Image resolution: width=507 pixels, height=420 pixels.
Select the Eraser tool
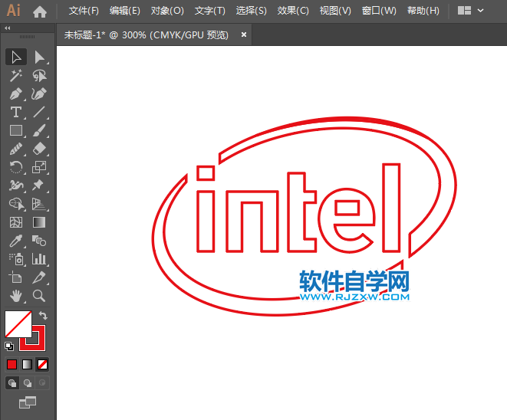tap(39, 149)
